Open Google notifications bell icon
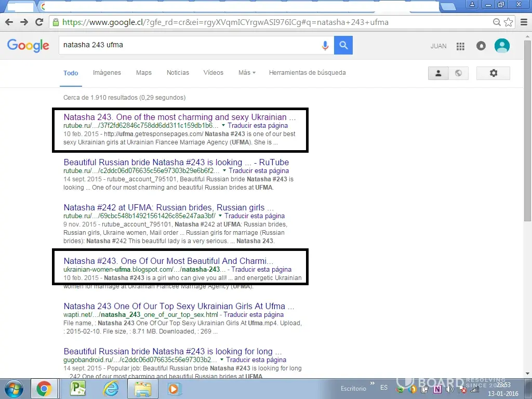The width and height of the screenshot is (532, 399). click(x=481, y=46)
